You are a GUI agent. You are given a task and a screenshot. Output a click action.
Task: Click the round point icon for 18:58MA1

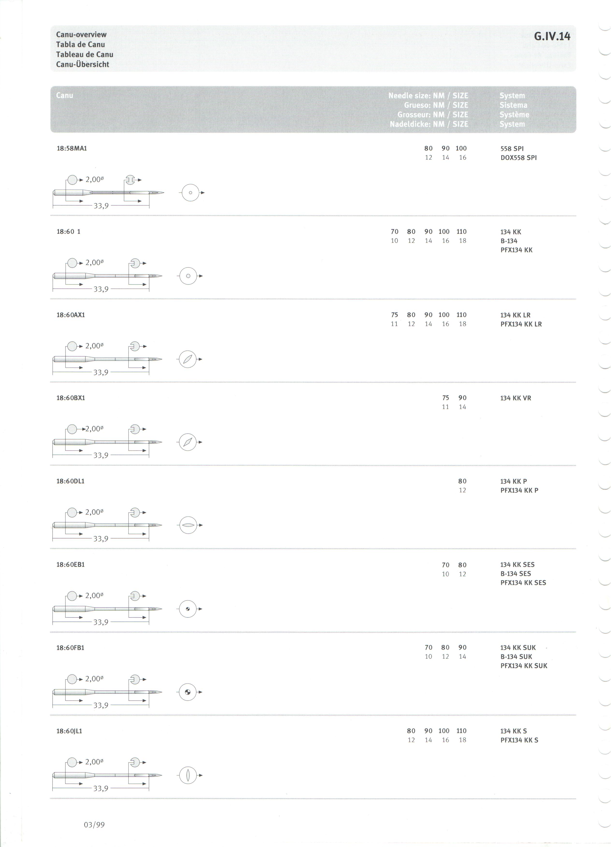coord(191,194)
